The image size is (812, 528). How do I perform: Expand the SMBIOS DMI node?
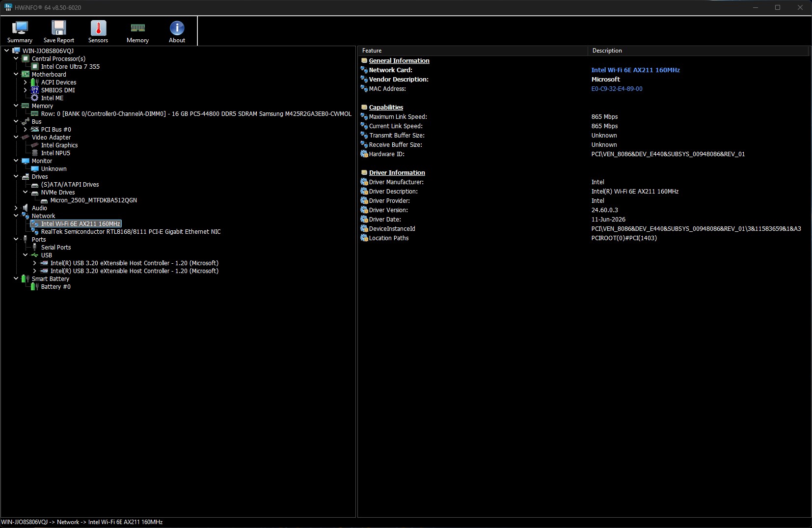26,90
